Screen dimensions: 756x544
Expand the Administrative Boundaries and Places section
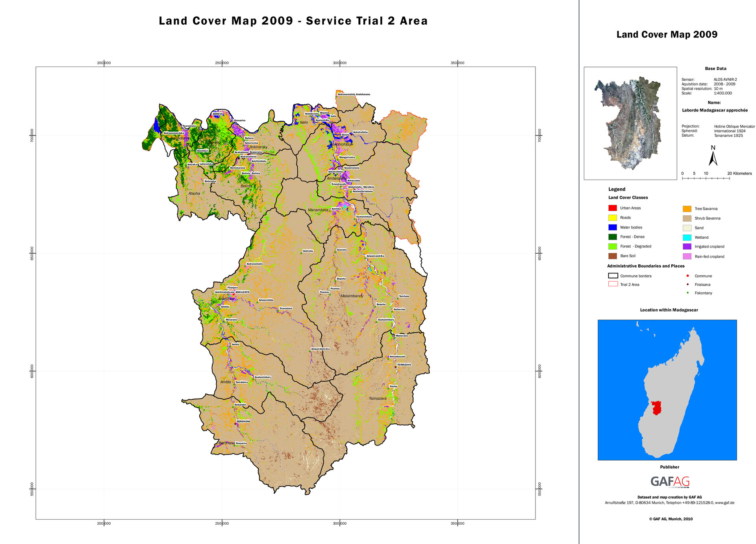(x=646, y=266)
